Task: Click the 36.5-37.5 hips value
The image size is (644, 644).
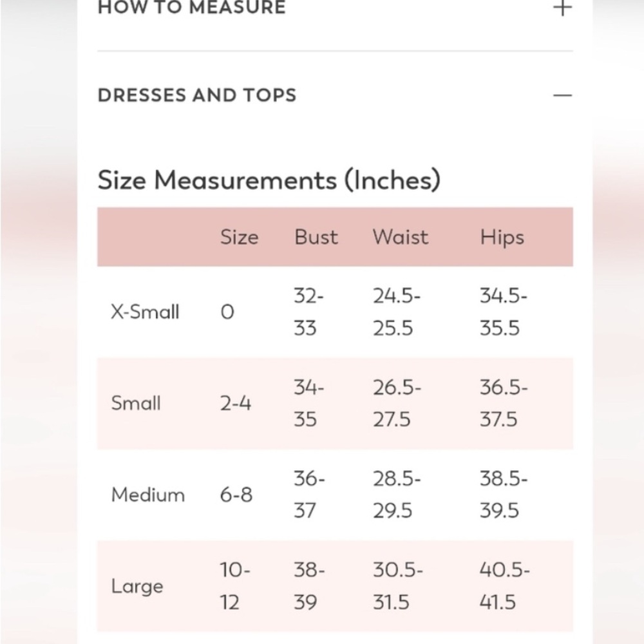Action: (504, 403)
